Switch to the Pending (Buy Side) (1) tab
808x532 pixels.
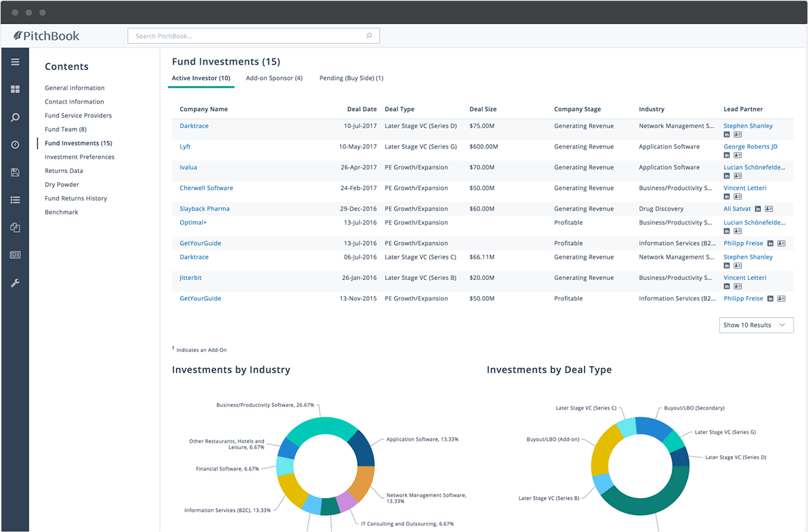[351, 78]
